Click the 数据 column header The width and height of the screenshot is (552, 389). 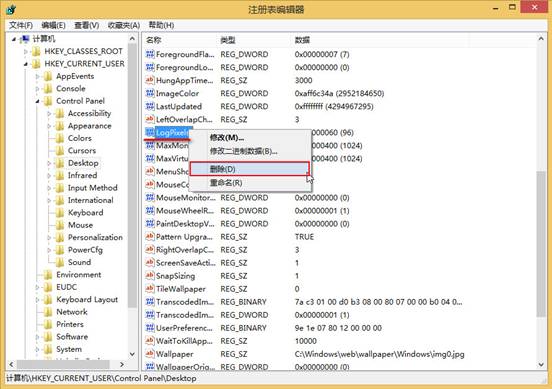coord(302,40)
